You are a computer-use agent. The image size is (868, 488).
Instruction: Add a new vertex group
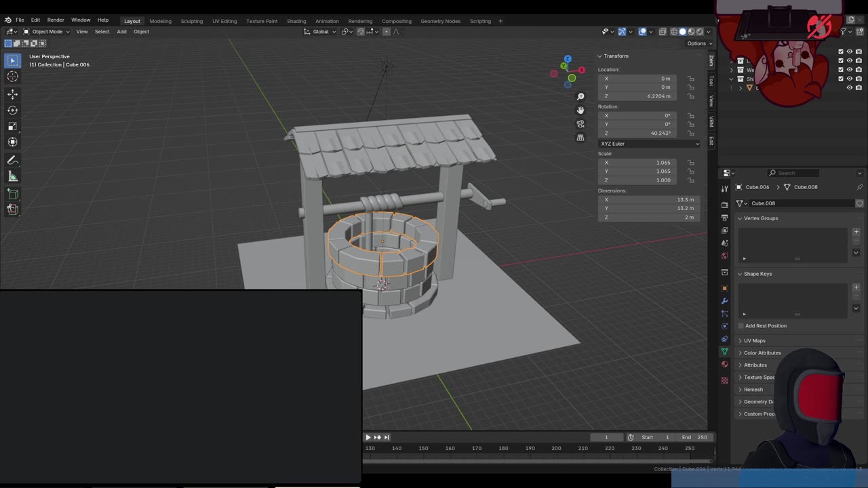pyautogui.click(x=856, y=232)
